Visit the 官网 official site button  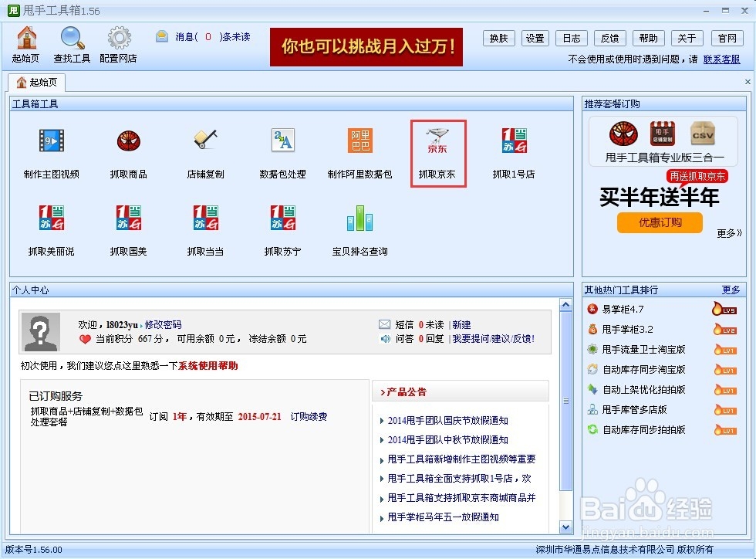[x=727, y=38]
